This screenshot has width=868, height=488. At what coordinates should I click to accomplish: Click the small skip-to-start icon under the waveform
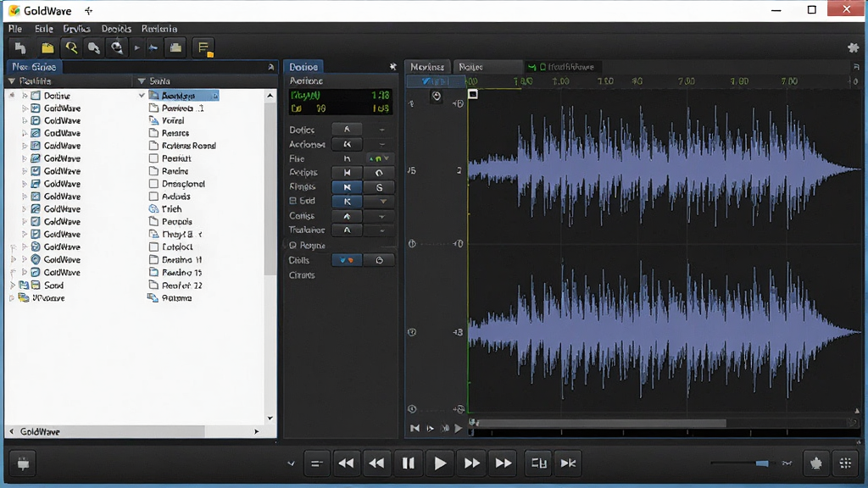(415, 428)
